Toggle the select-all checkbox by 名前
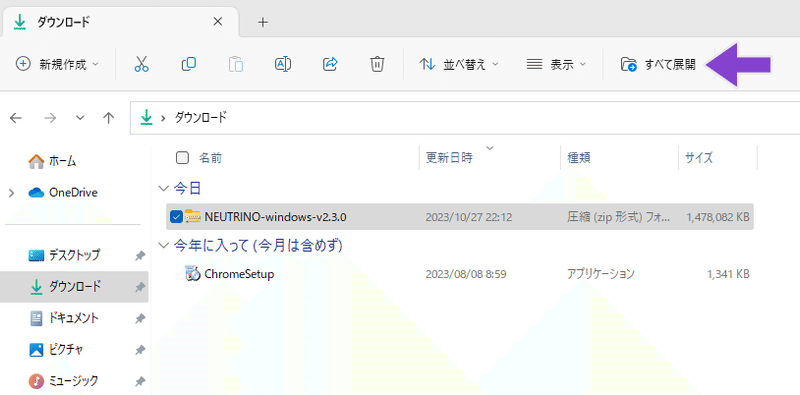Image resolution: width=800 pixels, height=395 pixels. click(182, 158)
